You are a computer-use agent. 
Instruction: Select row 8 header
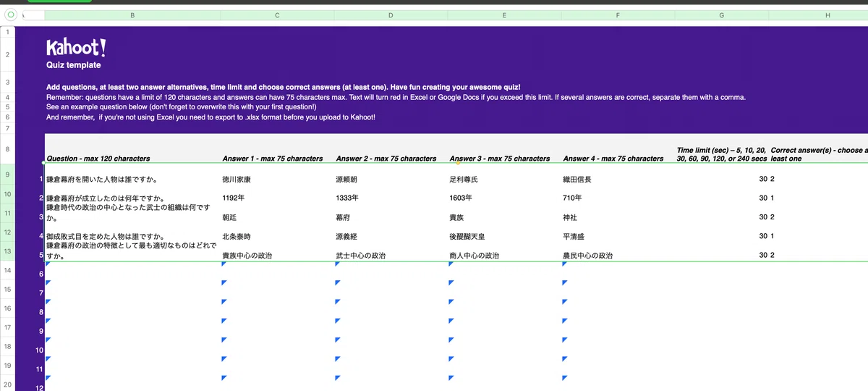point(7,149)
